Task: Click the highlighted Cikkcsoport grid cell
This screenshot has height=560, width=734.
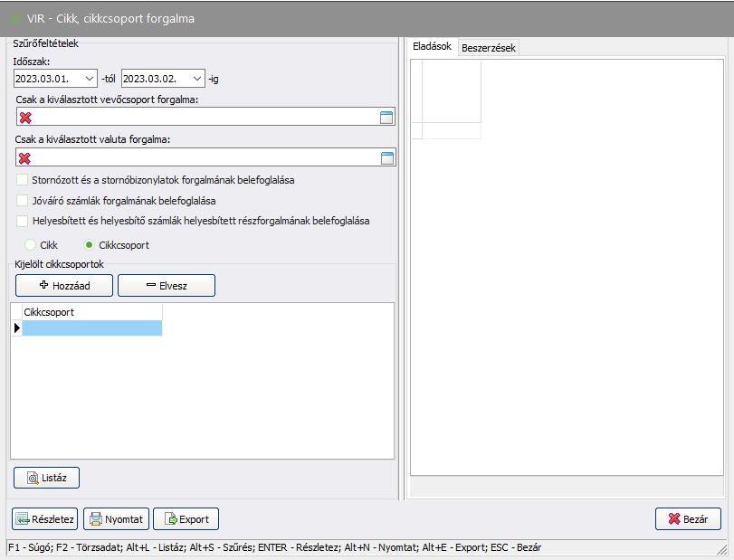Action: coord(91,328)
